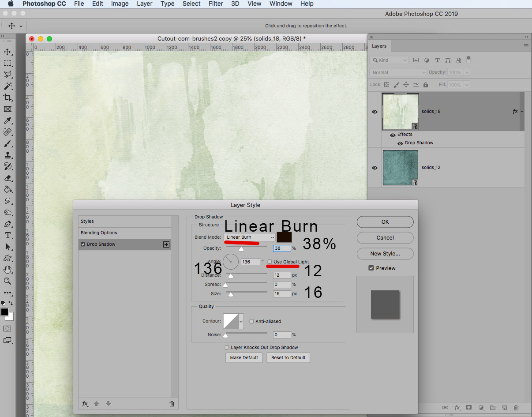Select the Pen tool

pos(7,224)
